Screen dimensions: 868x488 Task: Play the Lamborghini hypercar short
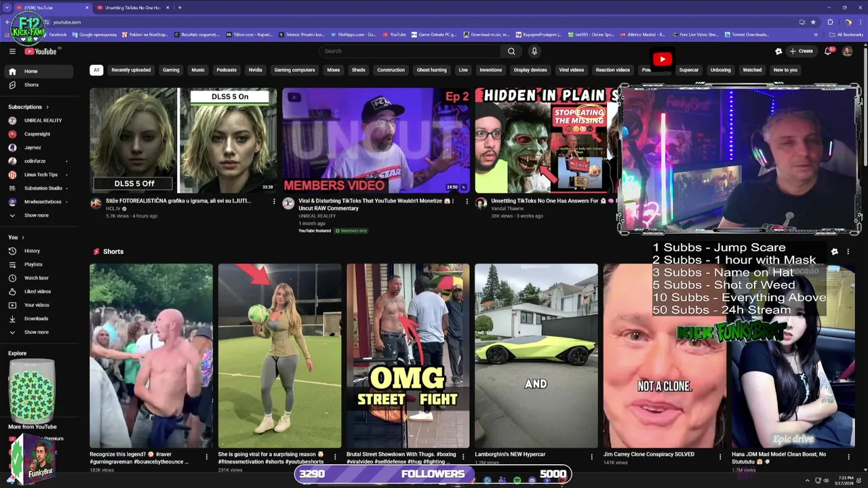(x=536, y=356)
